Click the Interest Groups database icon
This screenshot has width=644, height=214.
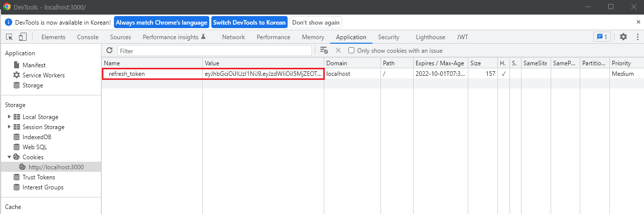pyautogui.click(x=17, y=187)
